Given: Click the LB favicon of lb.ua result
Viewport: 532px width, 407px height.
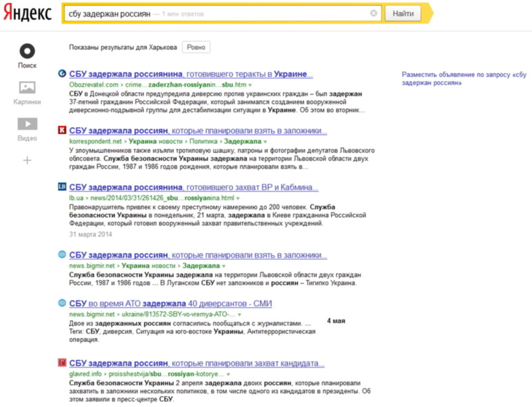Looking at the screenshot, I should [62, 187].
